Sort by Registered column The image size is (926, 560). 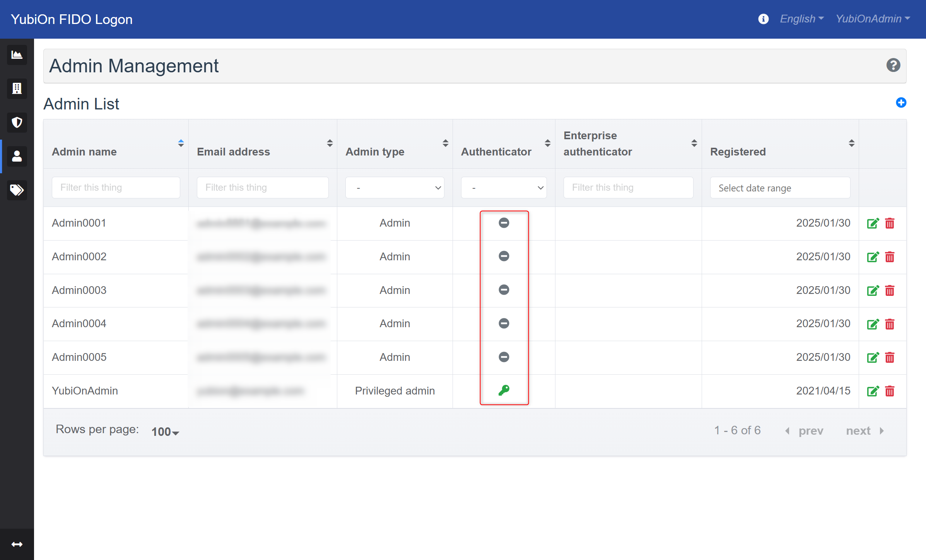tap(851, 143)
